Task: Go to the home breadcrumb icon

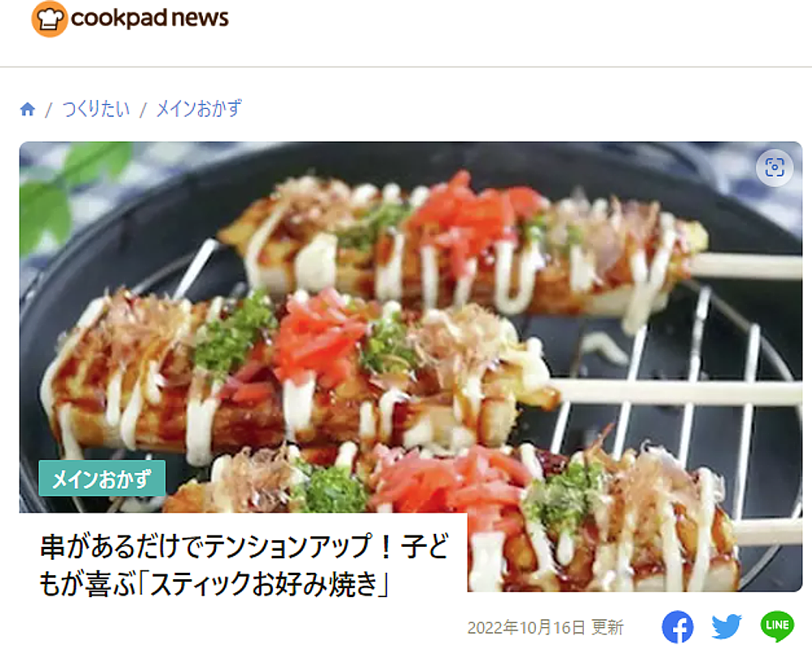Action: click(x=28, y=110)
